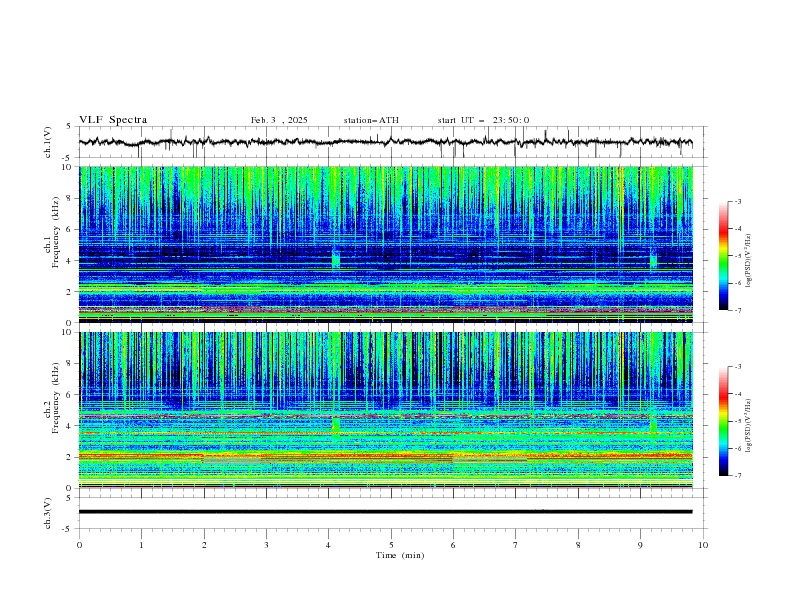Click the 6 minute tick on the time axis
This screenshot has height=612, width=792.
click(x=453, y=545)
